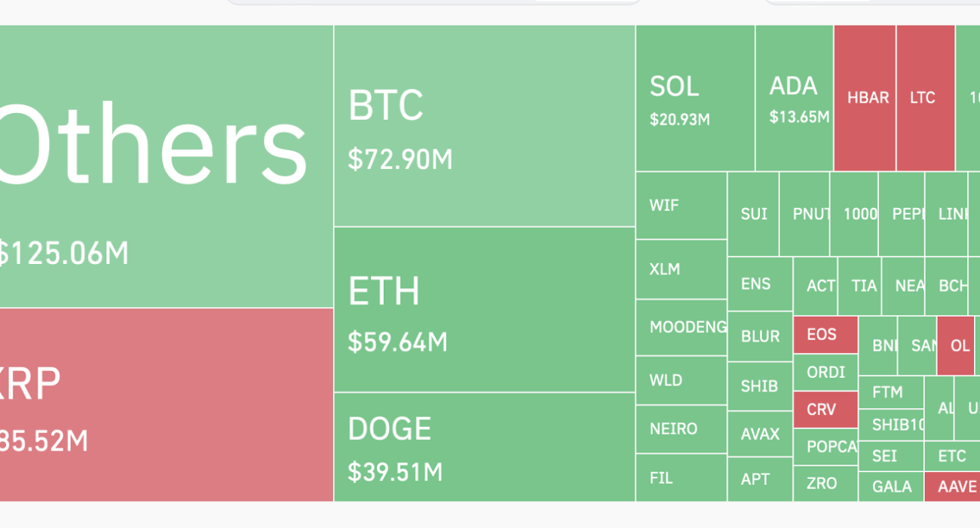
Task: Click the red HBAR tile
Action: (x=865, y=98)
